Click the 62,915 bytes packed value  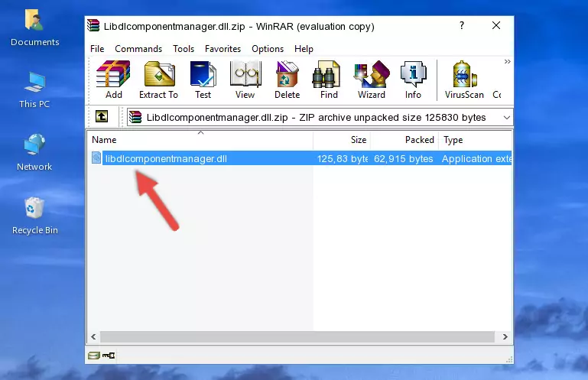(404, 159)
